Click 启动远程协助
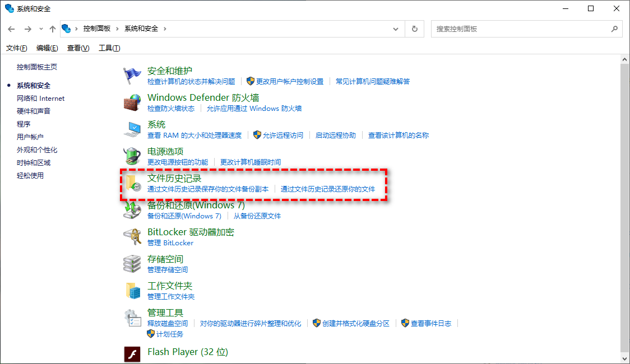The width and height of the screenshot is (630, 364). click(336, 136)
